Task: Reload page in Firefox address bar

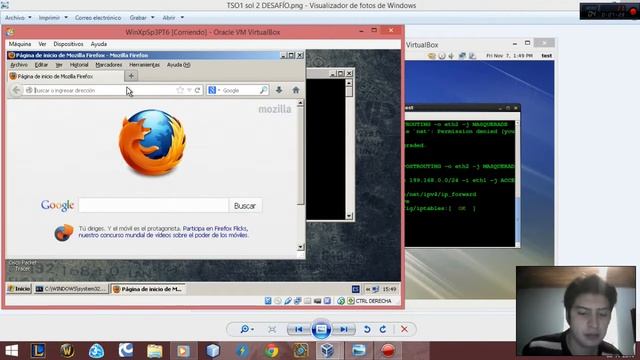Action: (x=198, y=90)
